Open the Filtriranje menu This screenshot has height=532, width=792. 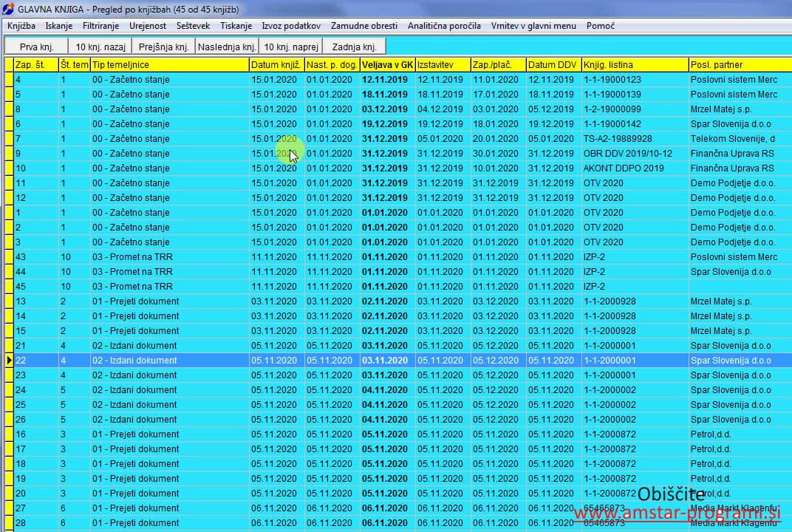100,26
